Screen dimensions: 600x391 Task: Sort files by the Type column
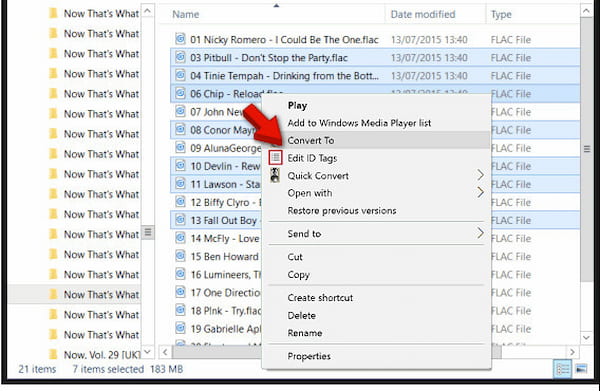pyautogui.click(x=501, y=15)
